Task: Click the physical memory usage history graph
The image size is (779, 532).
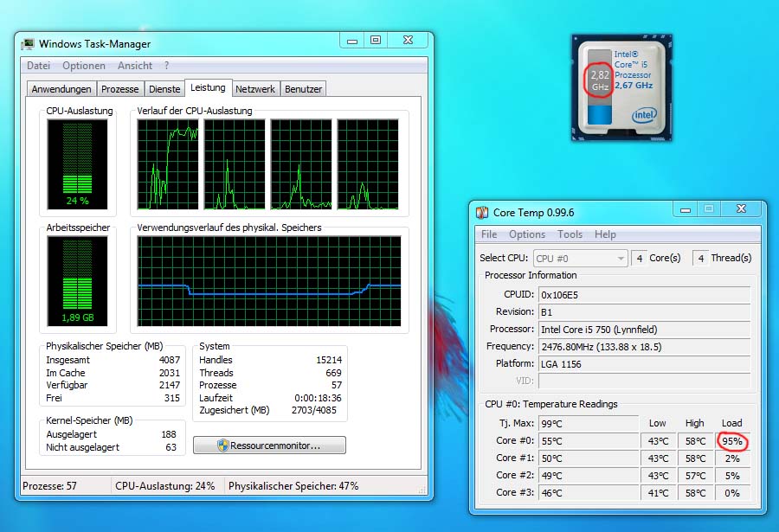Action: tap(269, 281)
